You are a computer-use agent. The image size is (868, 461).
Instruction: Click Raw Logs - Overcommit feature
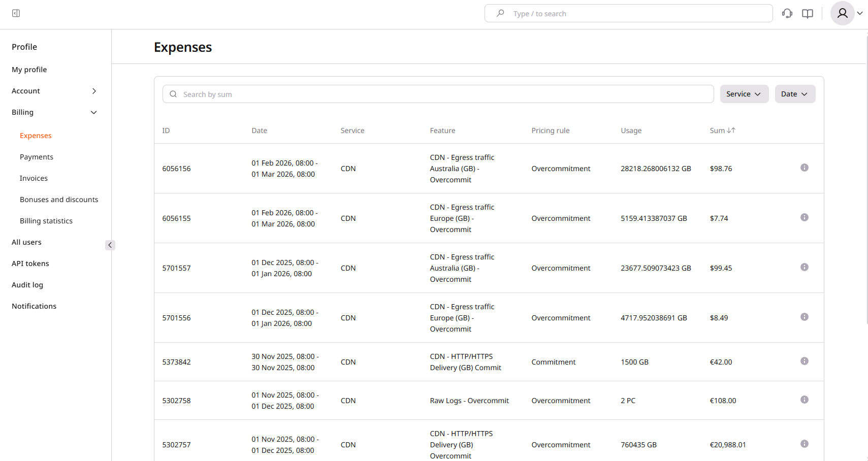[469, 401]
